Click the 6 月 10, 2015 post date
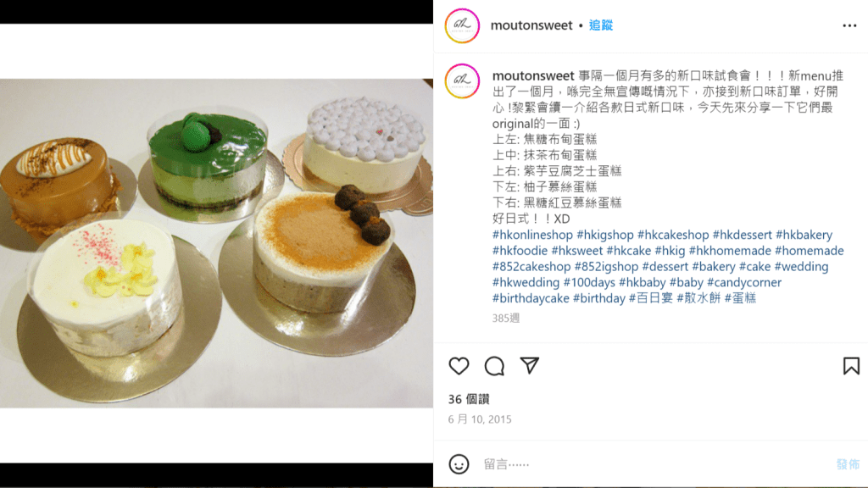The image size is (868, 488). (x=480, y=419)
